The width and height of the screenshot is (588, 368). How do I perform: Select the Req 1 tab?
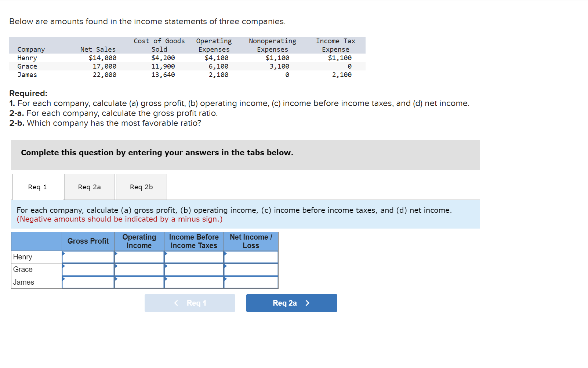click(37, 187)
